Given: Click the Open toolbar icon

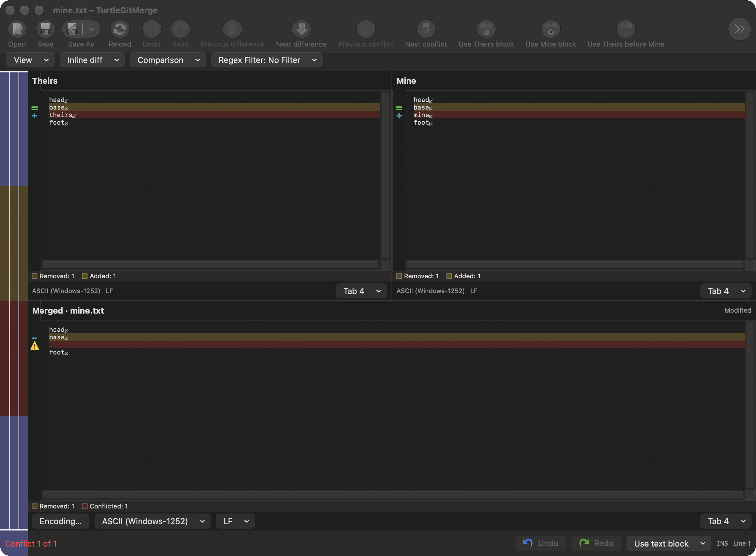Looking at the screenshot, I should (x=17, y=29).
